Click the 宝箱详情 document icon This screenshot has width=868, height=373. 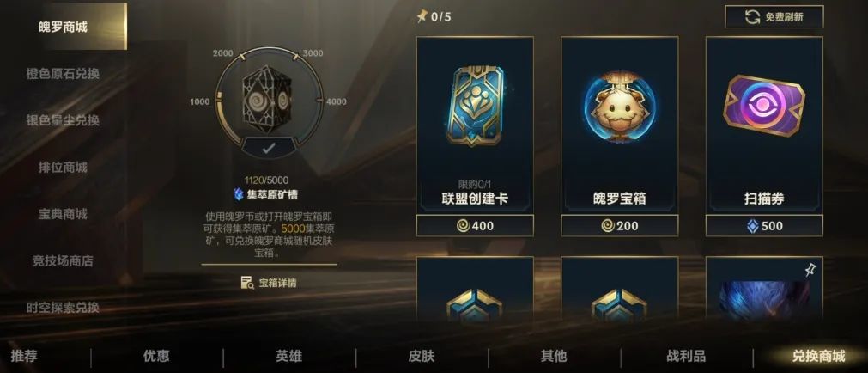tap(247, 283)
